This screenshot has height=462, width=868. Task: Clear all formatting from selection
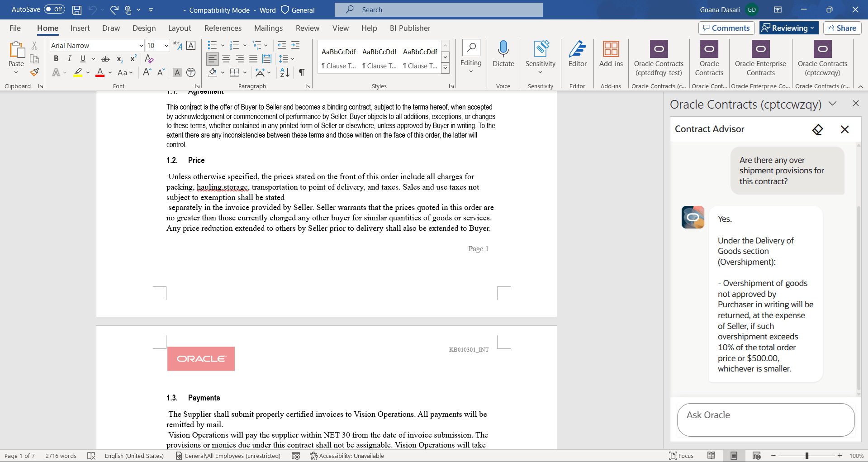coord(149,59)
